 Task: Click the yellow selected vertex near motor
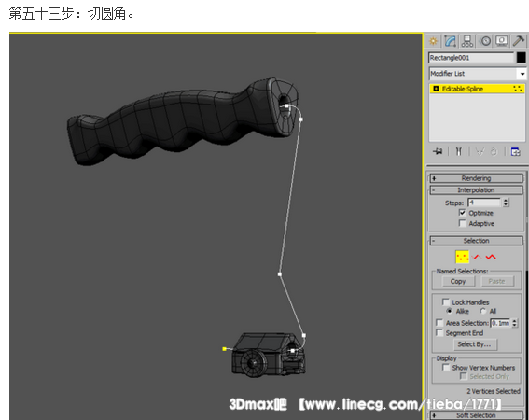coord(224,349)
